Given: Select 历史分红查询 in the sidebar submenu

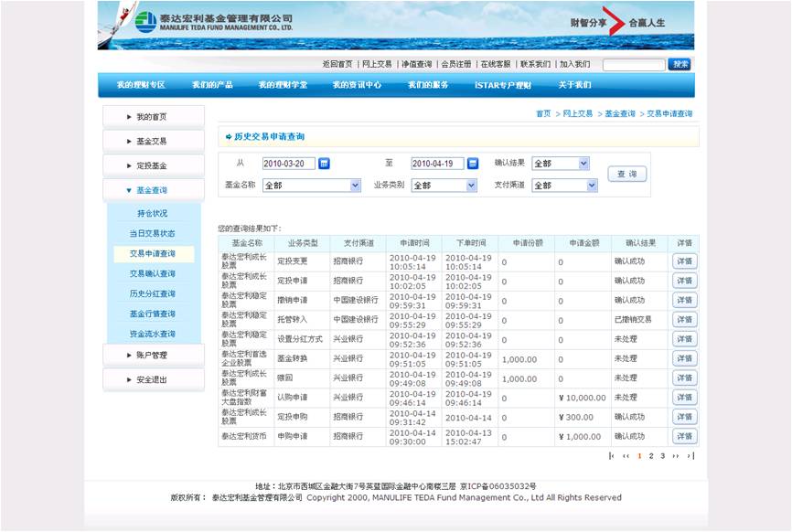Looking at the screenshot, I should pyautogui.click(x=153, y=293).
